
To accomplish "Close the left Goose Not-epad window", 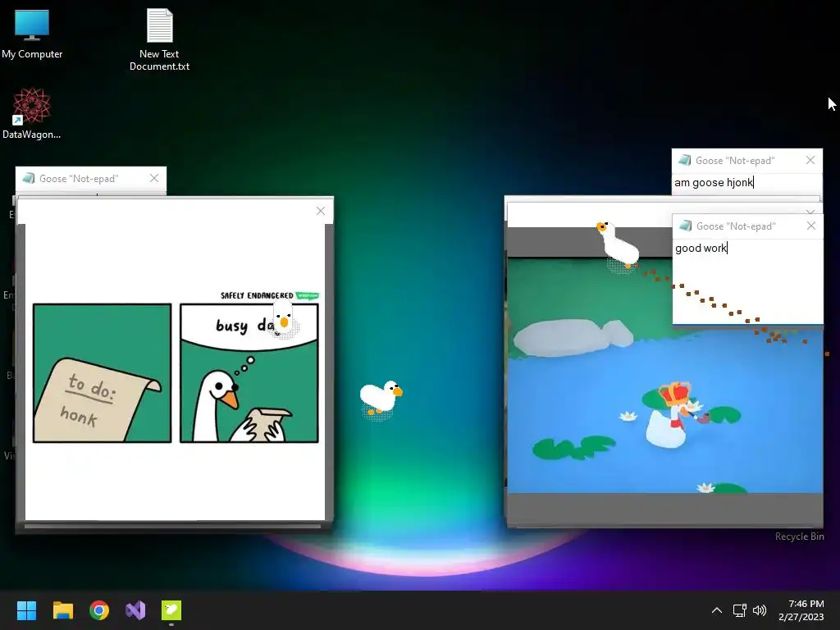I will [x=154, y=178].
